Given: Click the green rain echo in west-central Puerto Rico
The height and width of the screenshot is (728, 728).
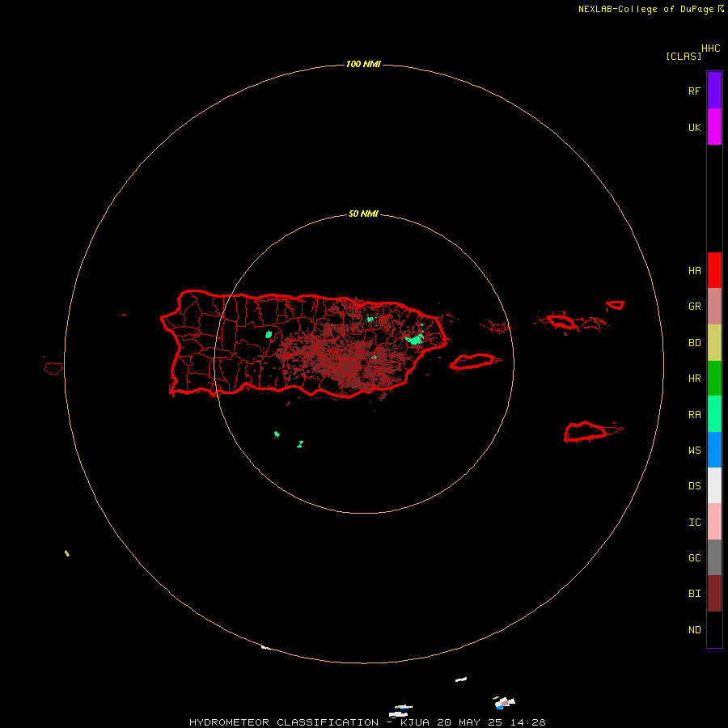Looking at the screenshot, I should click(269, 334).
